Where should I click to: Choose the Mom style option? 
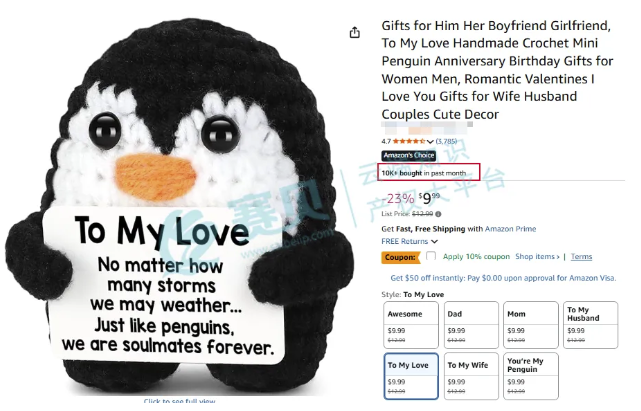pos(531,325)
